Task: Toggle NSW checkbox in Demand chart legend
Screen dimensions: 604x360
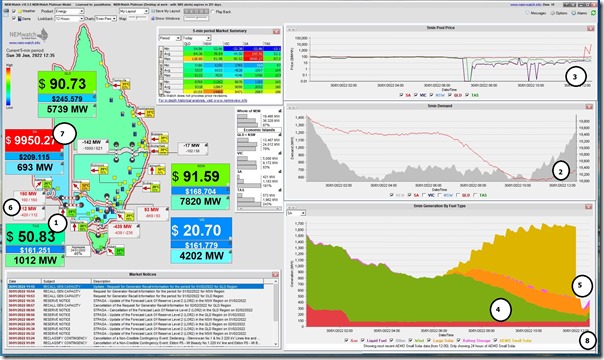Action: 439,195
